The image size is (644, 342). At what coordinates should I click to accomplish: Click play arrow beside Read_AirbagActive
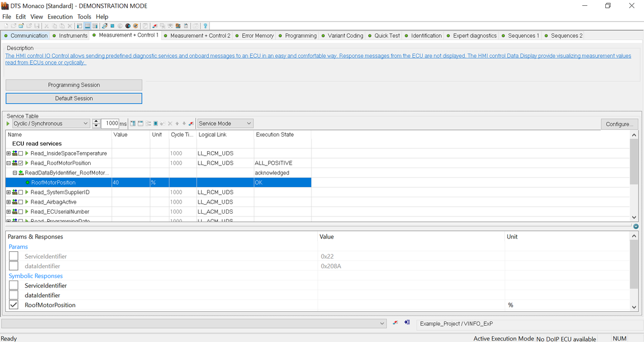coord(27,202)
